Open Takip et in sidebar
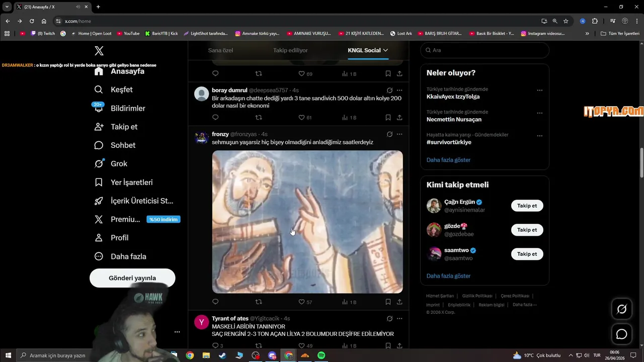The image size is (644, 362). point(116,127)
